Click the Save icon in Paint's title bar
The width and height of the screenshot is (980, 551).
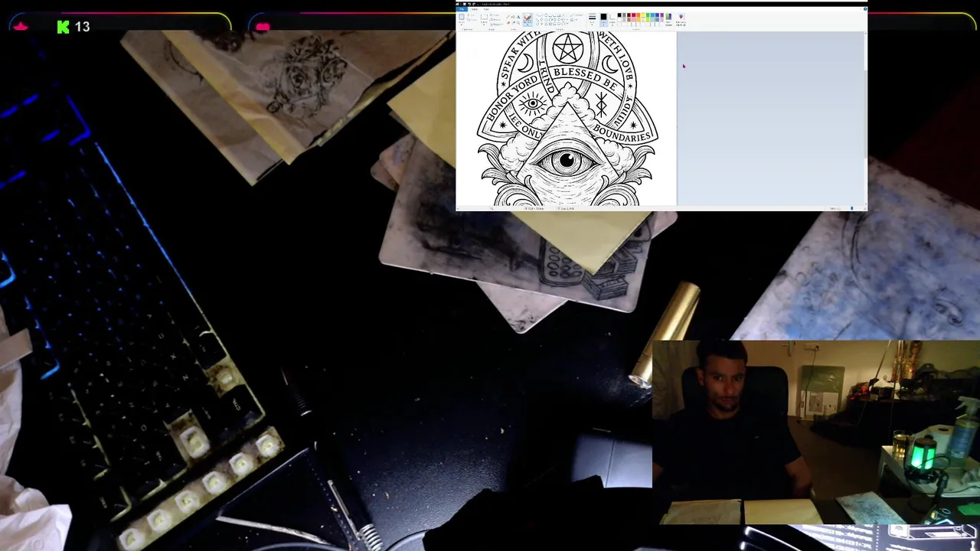coord(464,4)
